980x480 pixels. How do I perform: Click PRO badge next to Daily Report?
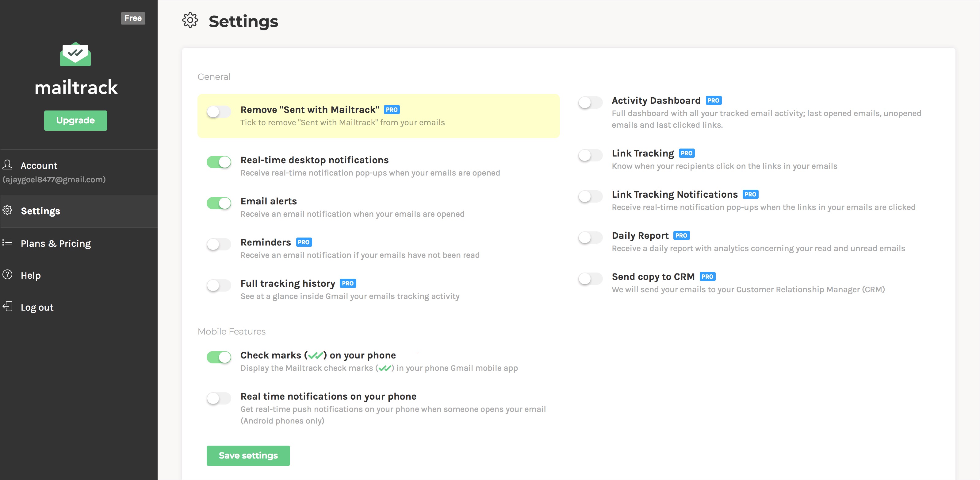point(681,235)
